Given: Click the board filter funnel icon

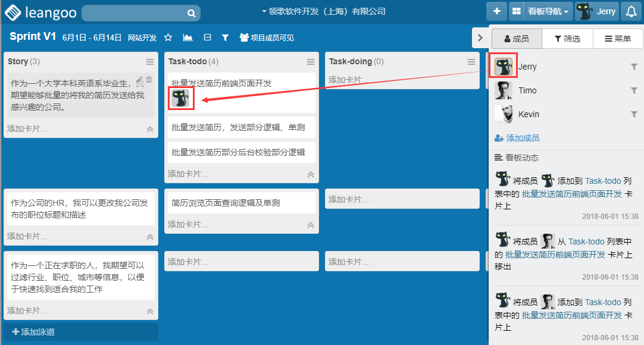Looking at the screenshot, I should point(225,37).
